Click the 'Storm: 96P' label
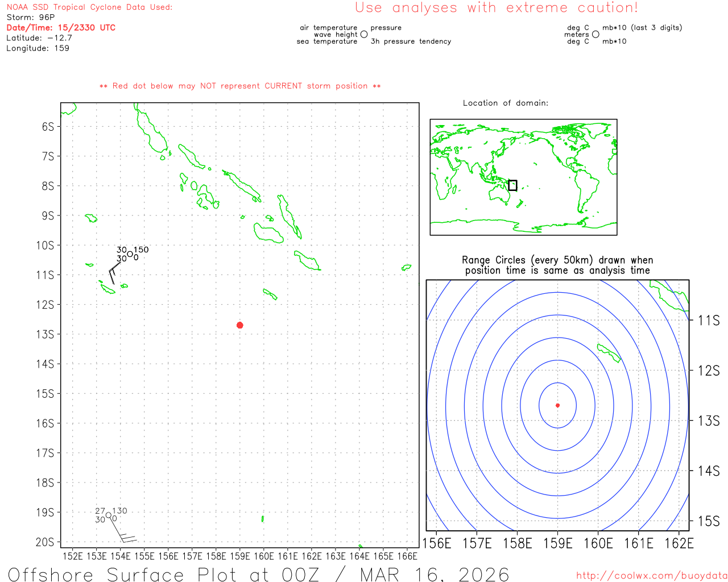This screenshot has width=728, height=582. [31, 18]
